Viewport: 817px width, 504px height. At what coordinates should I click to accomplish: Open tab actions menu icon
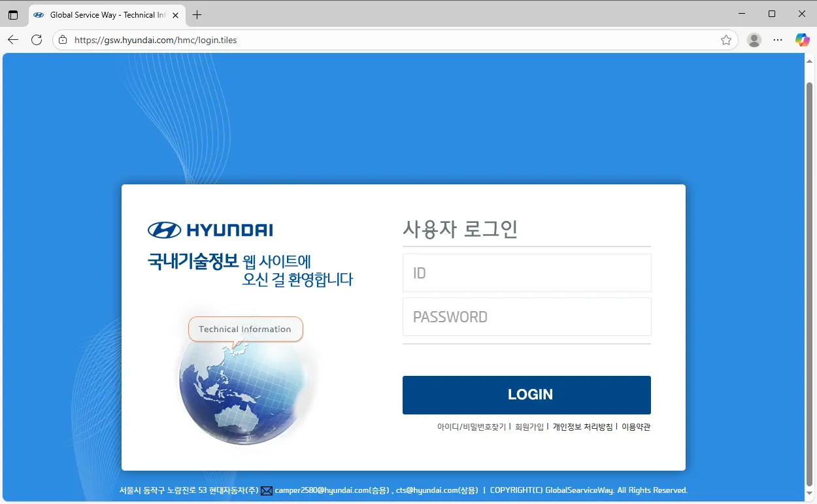[13, 14]
